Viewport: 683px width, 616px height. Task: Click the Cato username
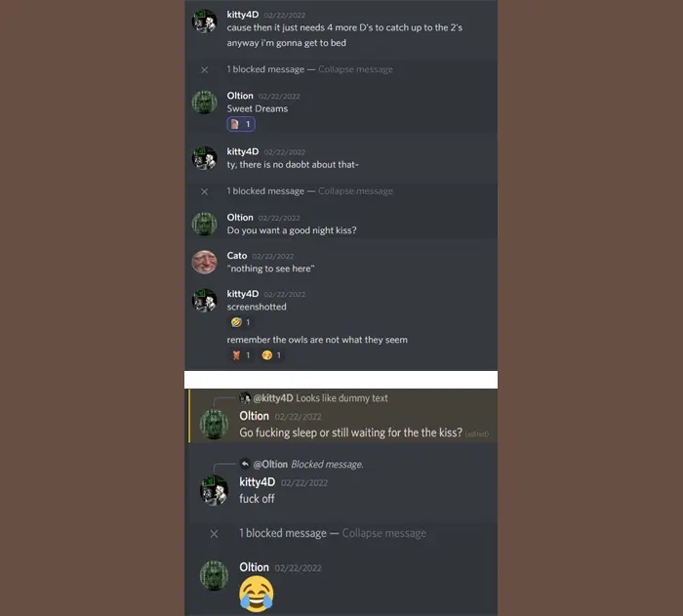[x=237, y=256]
